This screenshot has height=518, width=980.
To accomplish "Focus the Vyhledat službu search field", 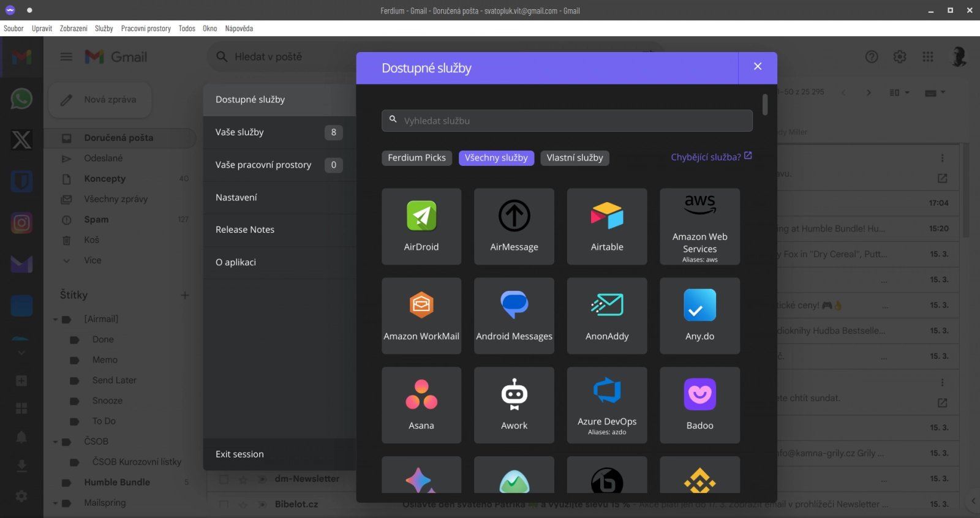I will pos(567,121).
